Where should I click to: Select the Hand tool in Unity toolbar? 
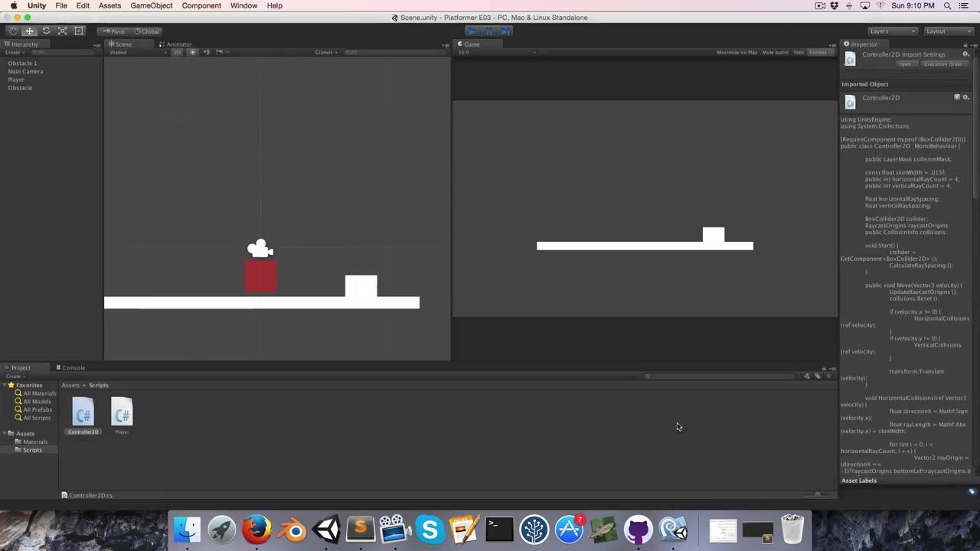(13, 31)
